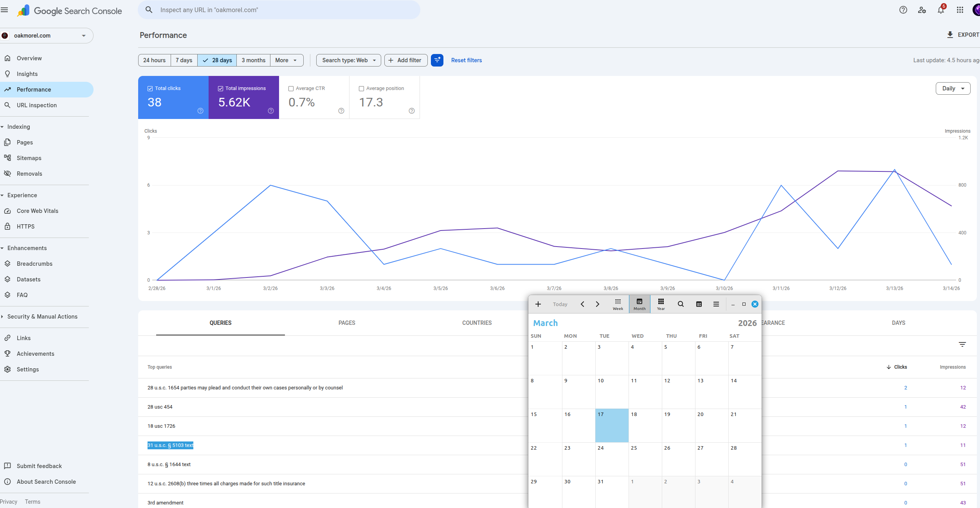The width and height of the screenshot is (980, 508).
Task: Click the blue filter toggle icon
Action: 437,60
